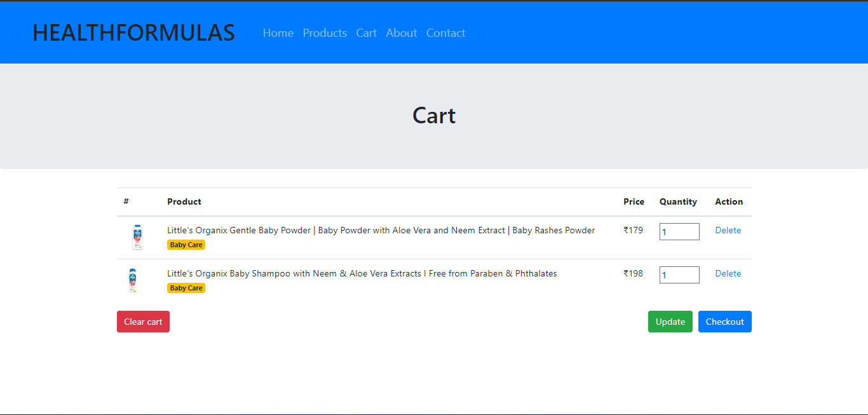Select the quantity field for the baby shampoo
This screenshot has width=868, height=415.
coord(679,275)
